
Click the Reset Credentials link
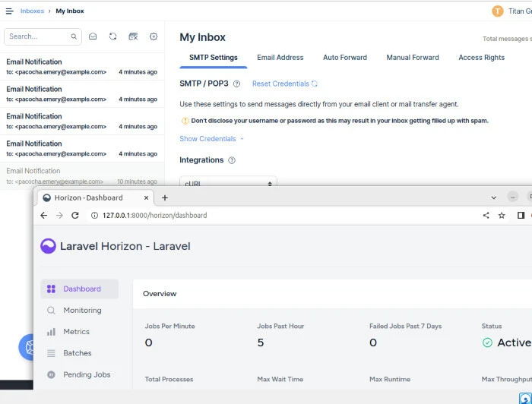point(285,84)
